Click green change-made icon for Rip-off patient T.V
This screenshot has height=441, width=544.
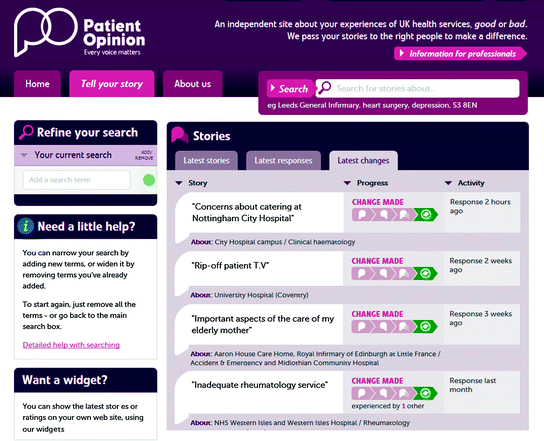tap(425, 274)
